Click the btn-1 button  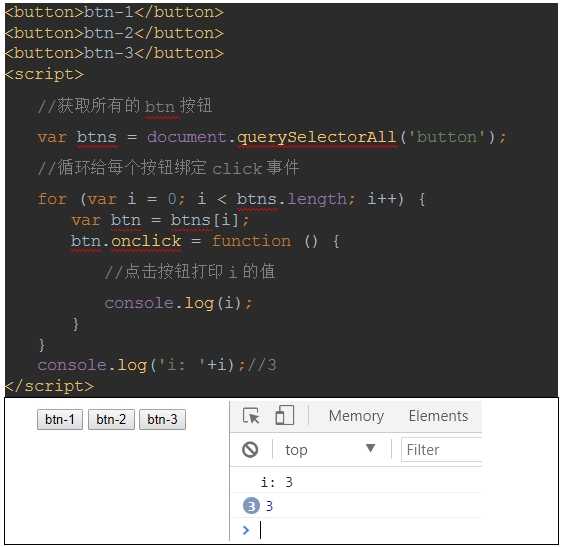coord(60,419)
